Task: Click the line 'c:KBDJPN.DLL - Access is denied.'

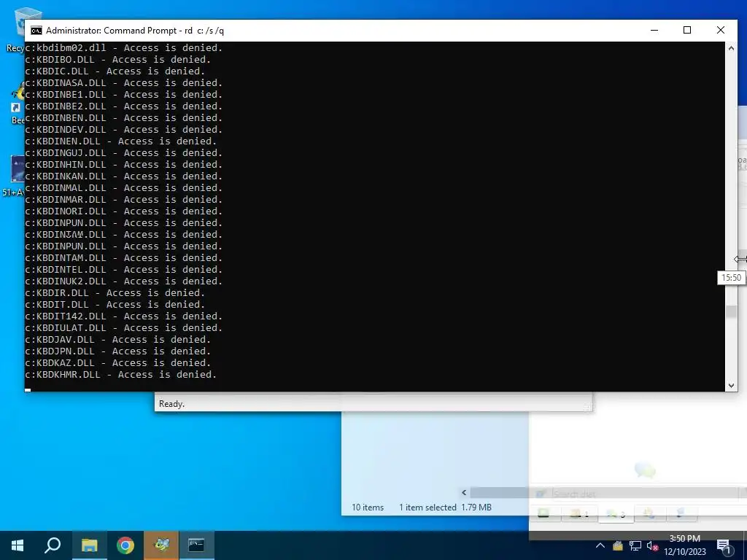Action: (118, 351)
